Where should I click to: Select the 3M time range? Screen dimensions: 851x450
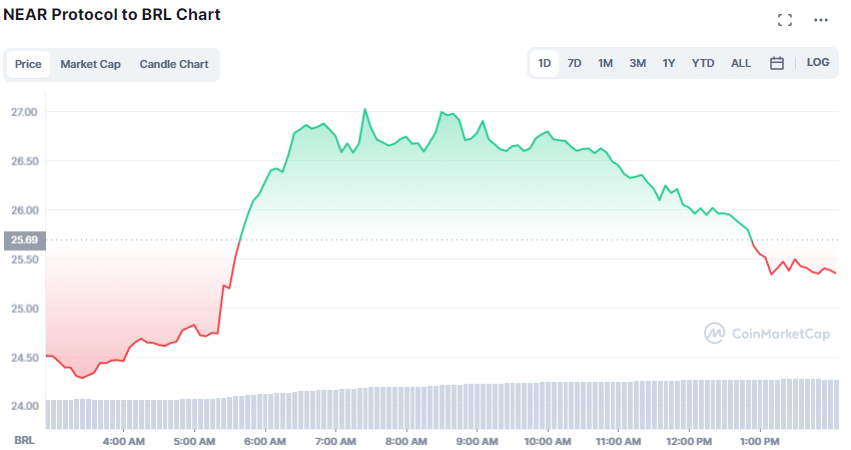coord(637,63)
